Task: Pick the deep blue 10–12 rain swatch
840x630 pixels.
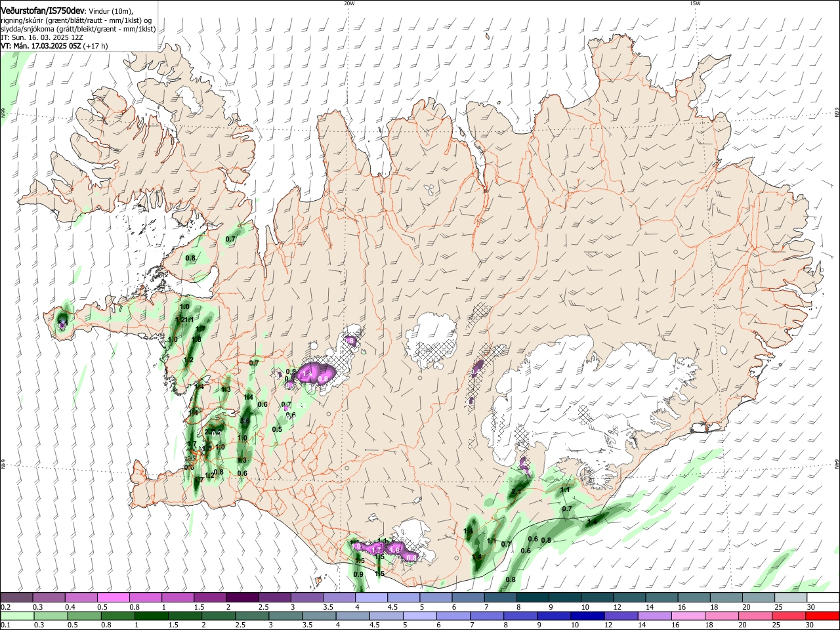Action: pos(589,616)
